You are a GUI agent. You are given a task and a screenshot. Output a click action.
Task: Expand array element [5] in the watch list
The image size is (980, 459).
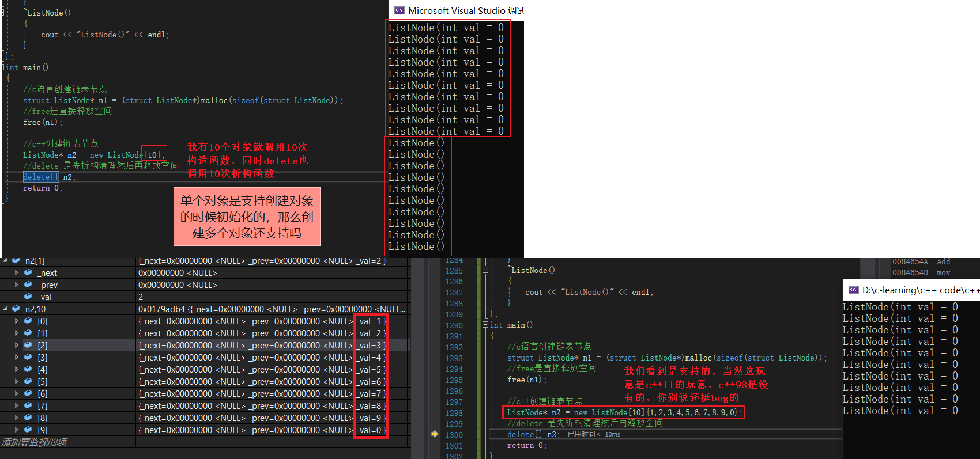[x=16, y=382]
